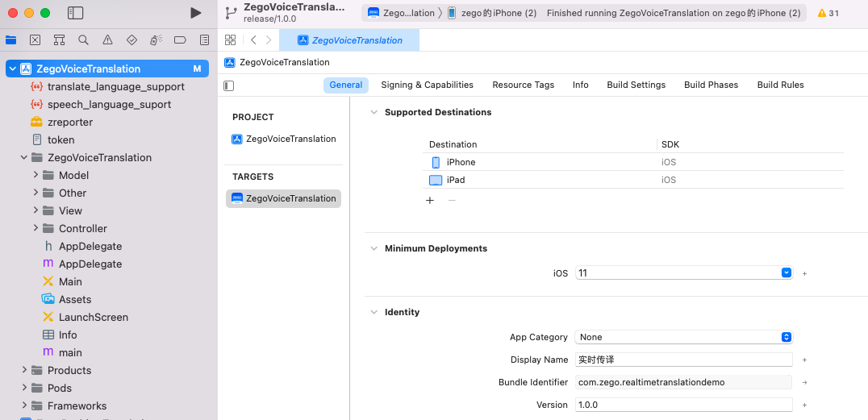Open the Build Phases tab
Viewport: 868px width, 420px height.
click(x=712, y=85)
